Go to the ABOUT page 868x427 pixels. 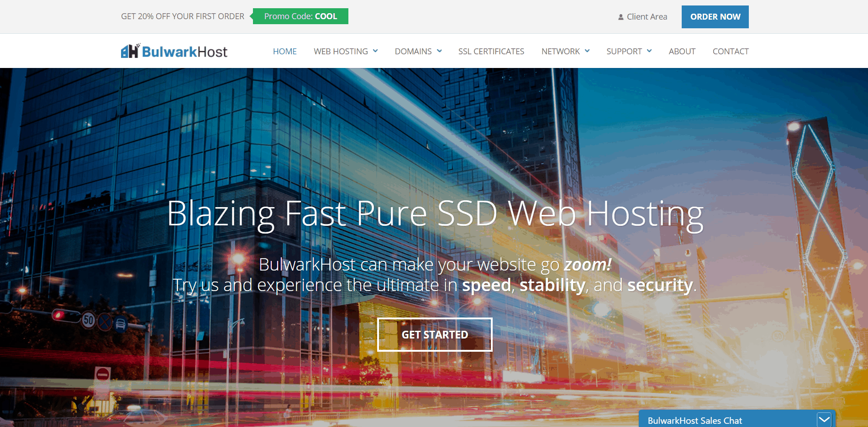(x=682, y=52)
